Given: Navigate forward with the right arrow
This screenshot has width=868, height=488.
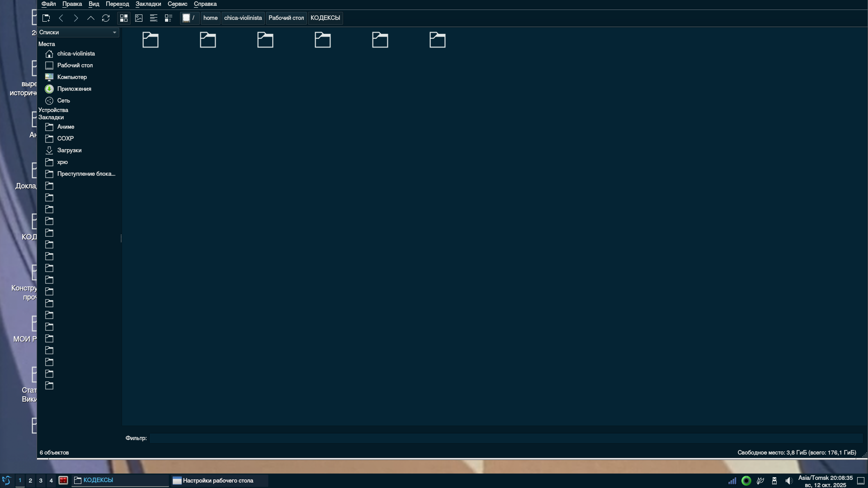Looking at the screenshot, I should (76, 18).
